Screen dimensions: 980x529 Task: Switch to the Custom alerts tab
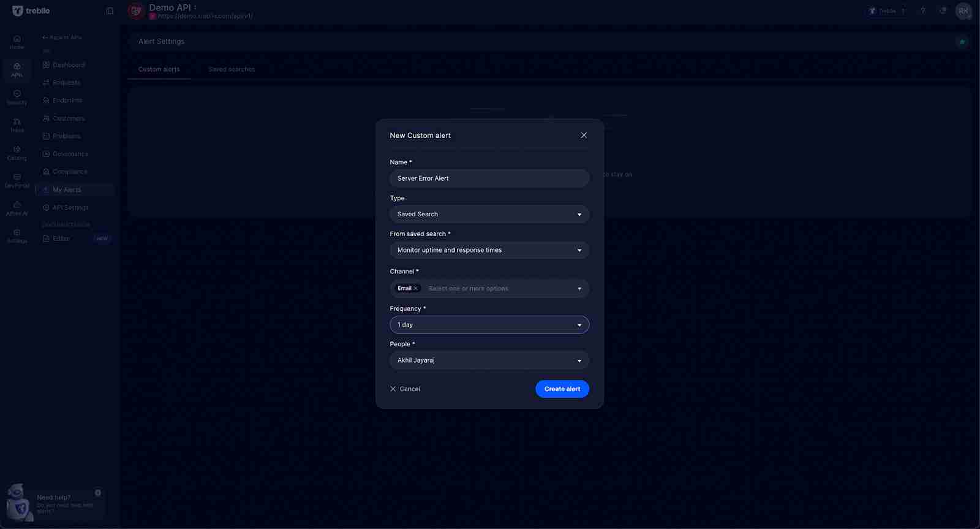(159, 69)
